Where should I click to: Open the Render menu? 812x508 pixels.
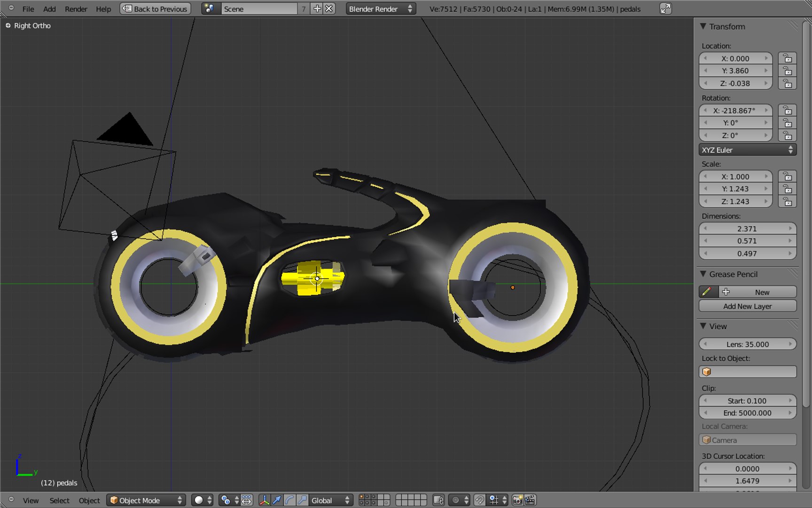76,9
